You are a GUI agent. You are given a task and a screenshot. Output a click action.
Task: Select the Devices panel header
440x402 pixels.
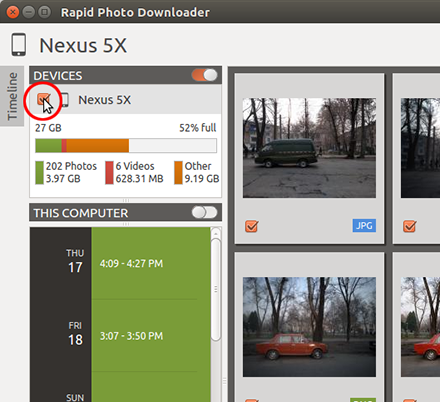(x=125, y=75)
